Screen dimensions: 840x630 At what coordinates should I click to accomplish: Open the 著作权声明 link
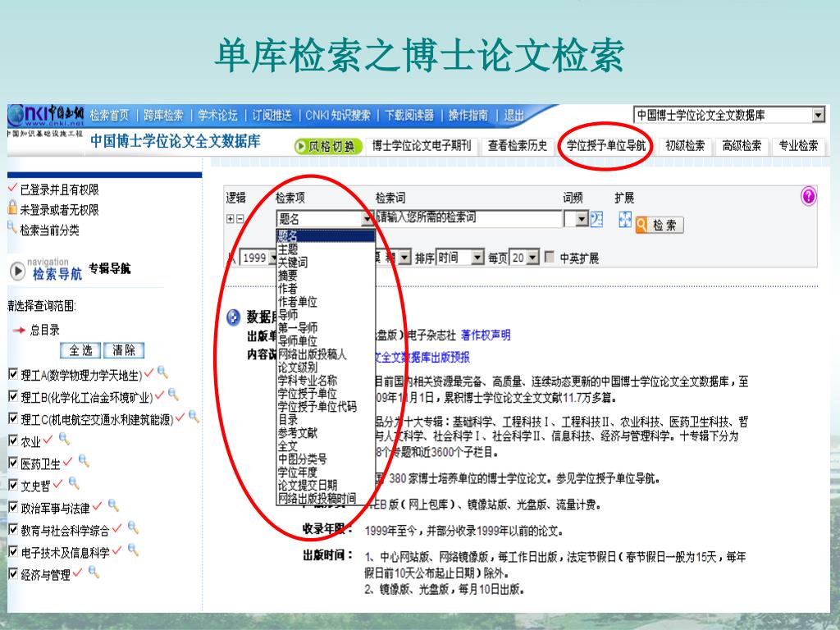486,336
